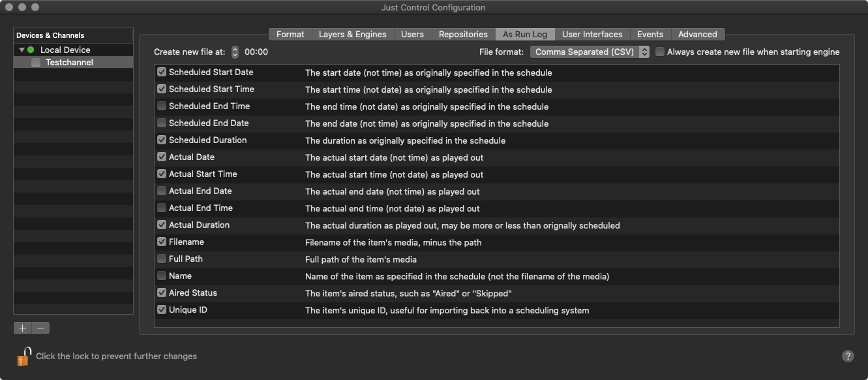Click the Create new file time stepper

[235, 52]
